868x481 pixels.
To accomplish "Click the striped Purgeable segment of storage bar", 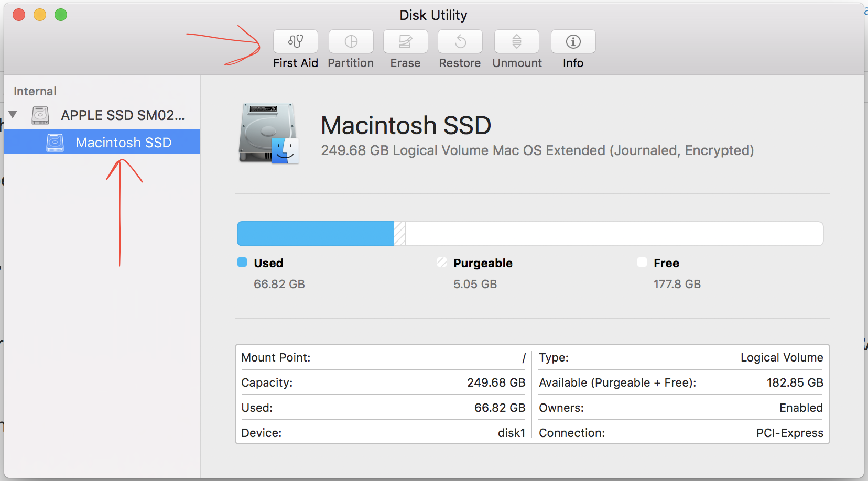I will (399, 234).
